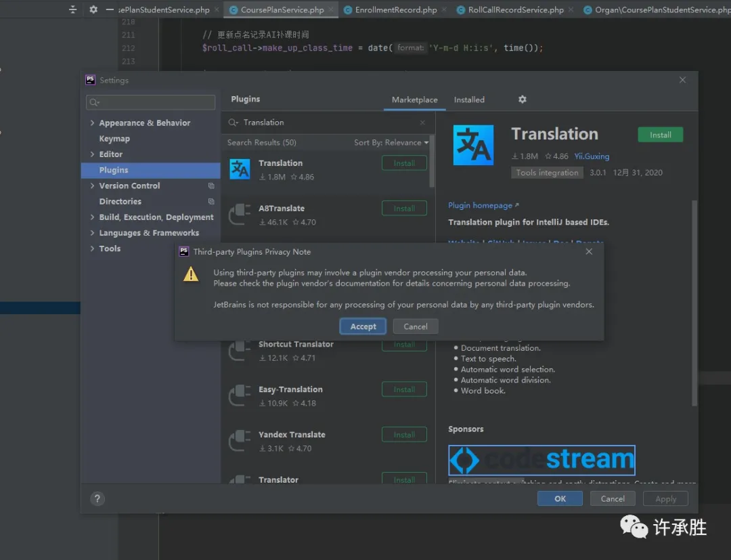Close the RollCallRecordService.php tab

(x=571, y=9)
